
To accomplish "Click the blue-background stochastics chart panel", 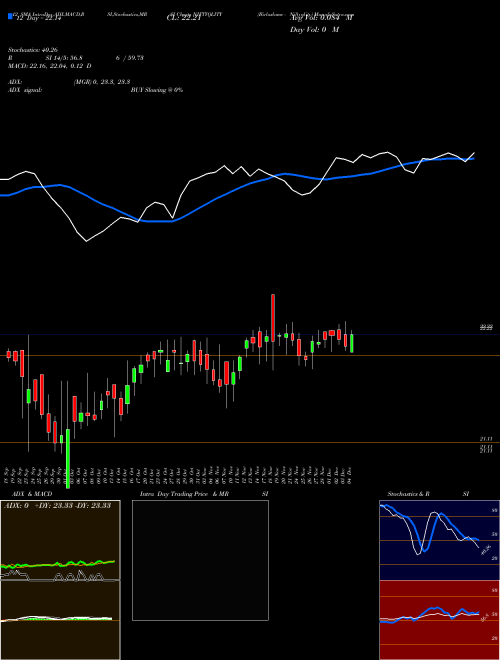I will [439, 540].
